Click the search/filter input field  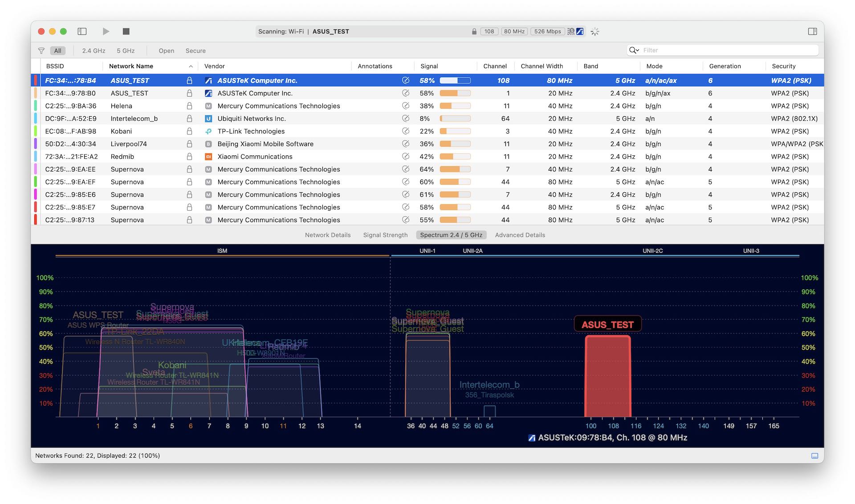[x=726, y=50]
